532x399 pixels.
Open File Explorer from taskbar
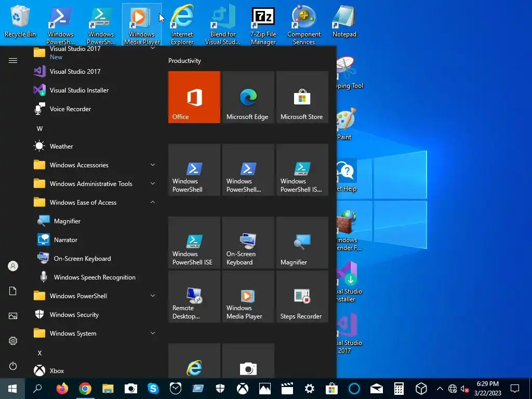[108, 389]
